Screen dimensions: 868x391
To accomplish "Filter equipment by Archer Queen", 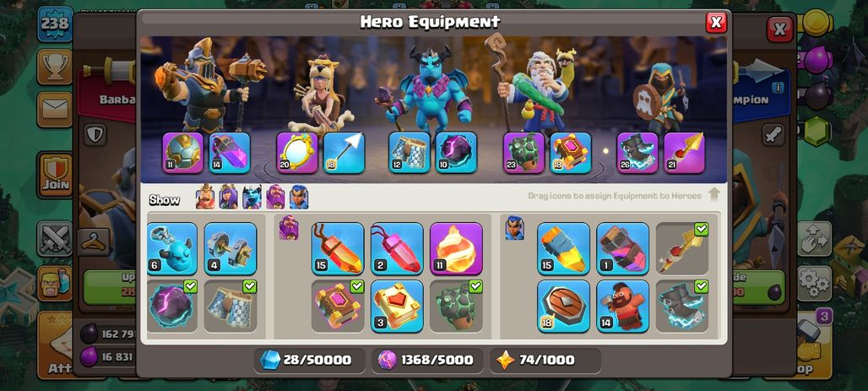I will 228,197.
